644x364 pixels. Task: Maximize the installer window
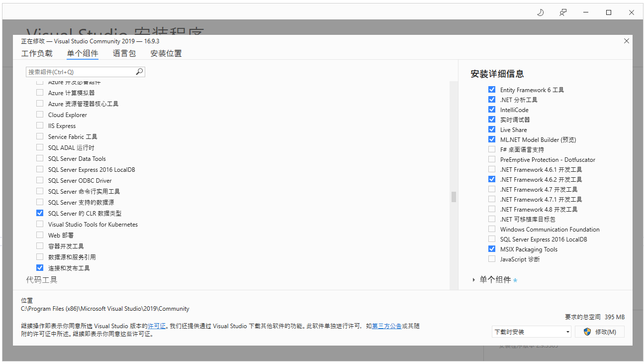(609, 12)
